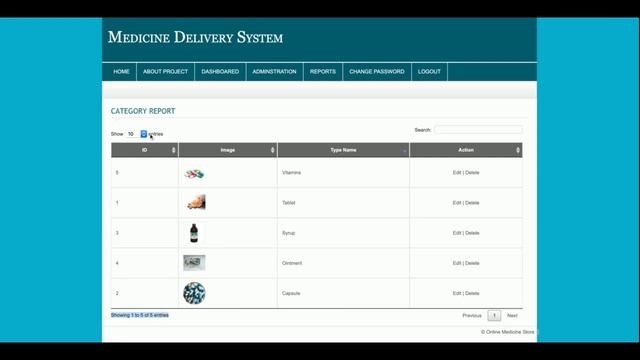This screenshot has height=360, width=640.
Task: Click the Medicine Delivery System title
Action: click(196, 37)
